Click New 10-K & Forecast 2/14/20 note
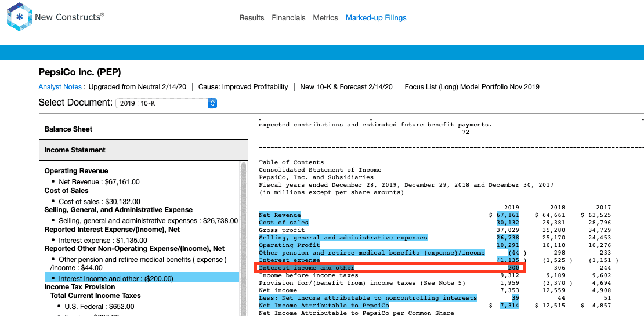This screenshot has height=316, width=644. click(x=346, y=87)
